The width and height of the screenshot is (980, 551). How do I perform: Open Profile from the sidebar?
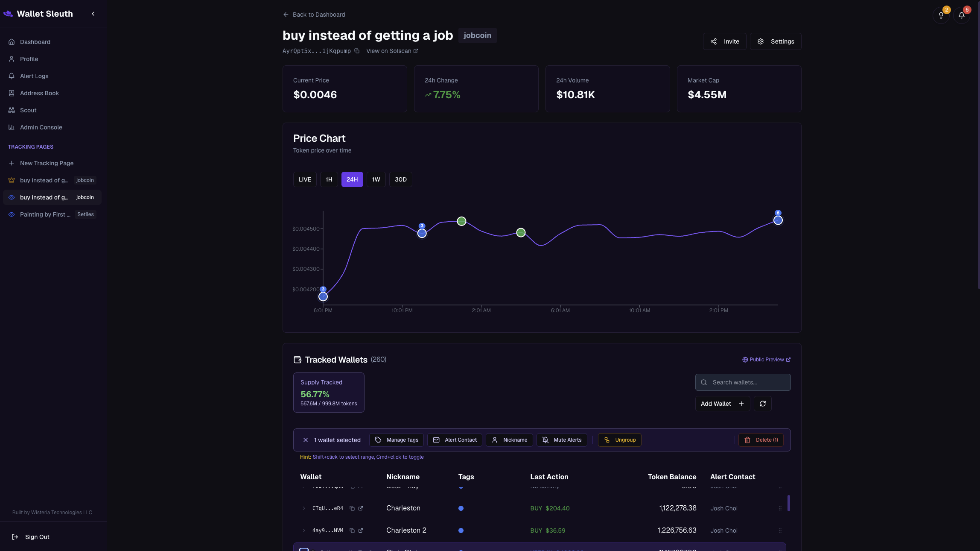coord(53,59)
